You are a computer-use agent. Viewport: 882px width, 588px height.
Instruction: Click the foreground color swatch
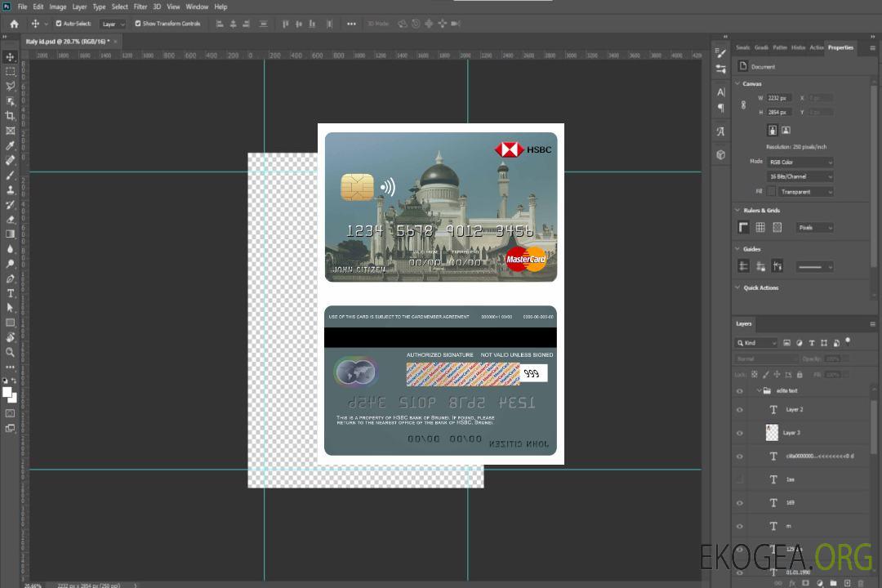tap(7, 392)
